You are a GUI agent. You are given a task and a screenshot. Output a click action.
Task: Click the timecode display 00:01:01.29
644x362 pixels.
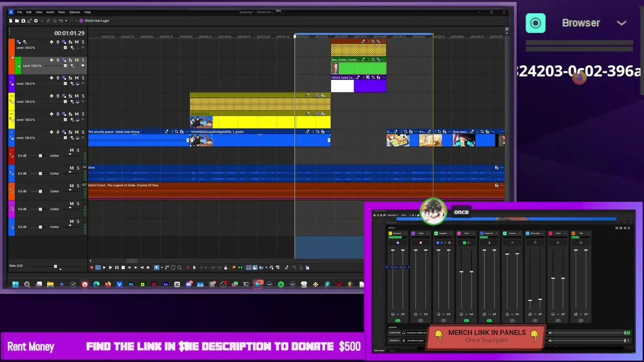69,33
